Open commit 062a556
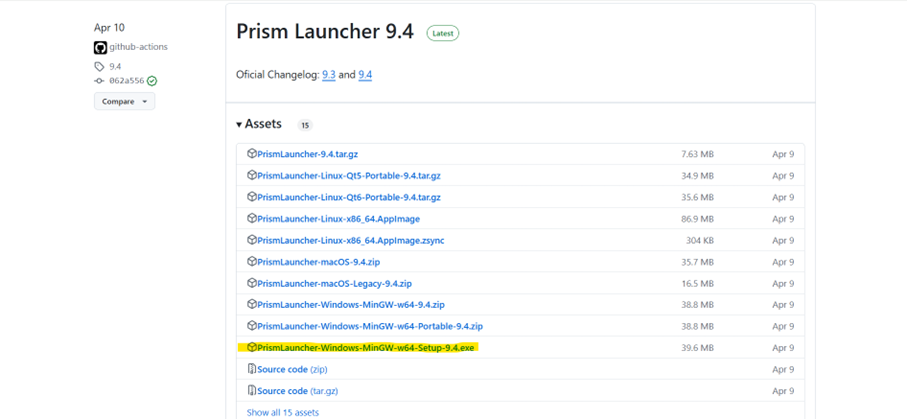Screen dimensions: 907x419 pyautogui.click(x=126, y=81)
